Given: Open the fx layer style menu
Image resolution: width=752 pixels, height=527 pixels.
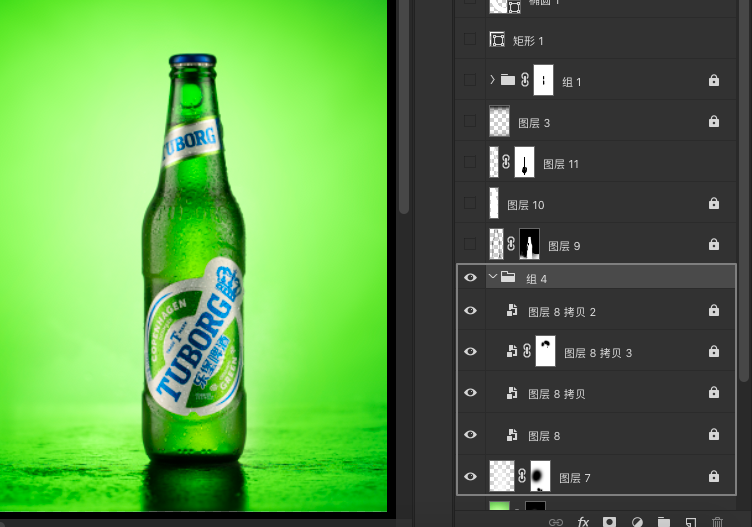Looking at the screenshot, I should (x=583, y=522).
